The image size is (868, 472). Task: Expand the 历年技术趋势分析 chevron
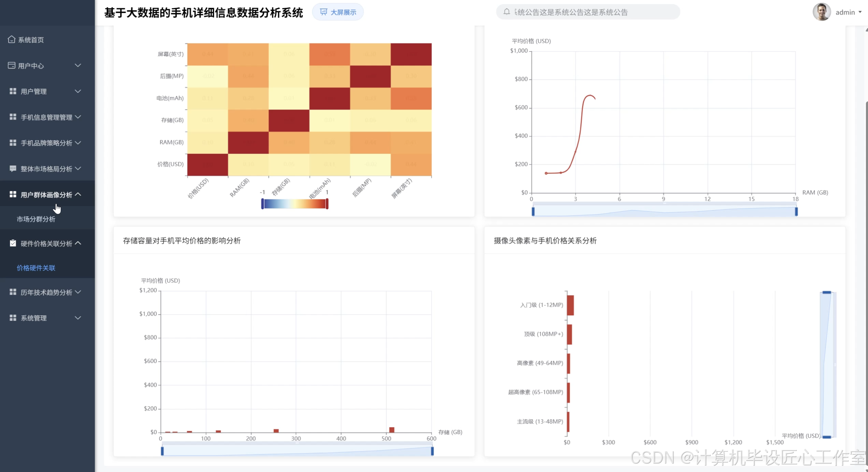(78, 292)
